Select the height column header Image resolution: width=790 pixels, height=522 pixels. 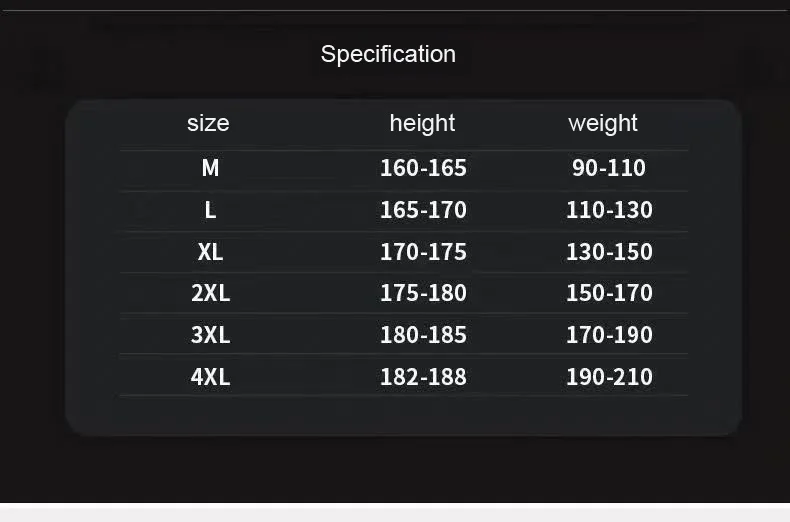422,123
